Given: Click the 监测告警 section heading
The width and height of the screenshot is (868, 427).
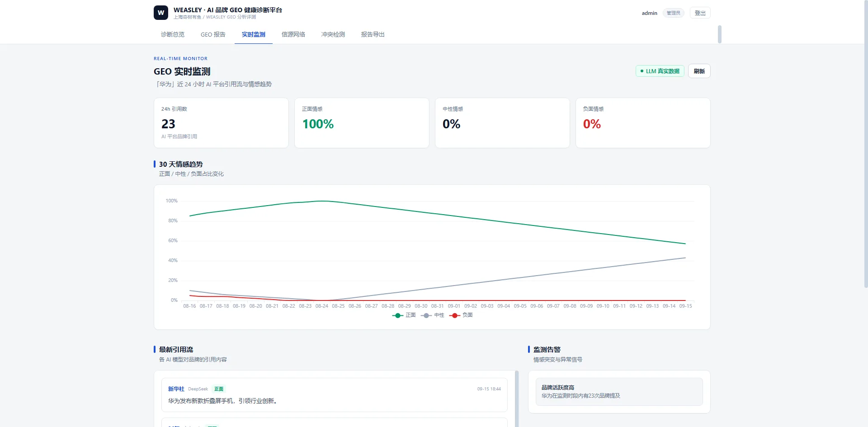Looking at the screenshot, I should [x=547, y=349].
